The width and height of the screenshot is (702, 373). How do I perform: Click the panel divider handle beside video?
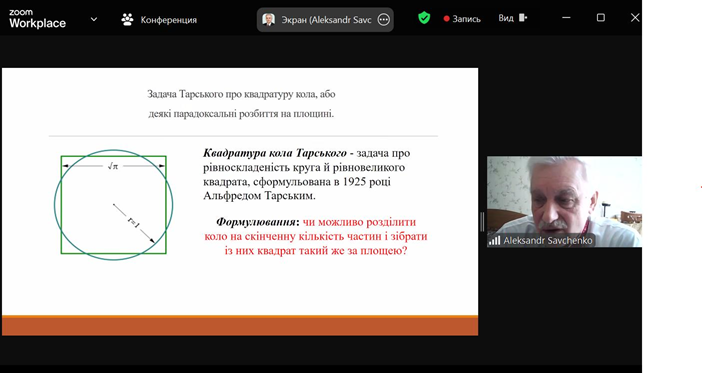pos(482,222)
